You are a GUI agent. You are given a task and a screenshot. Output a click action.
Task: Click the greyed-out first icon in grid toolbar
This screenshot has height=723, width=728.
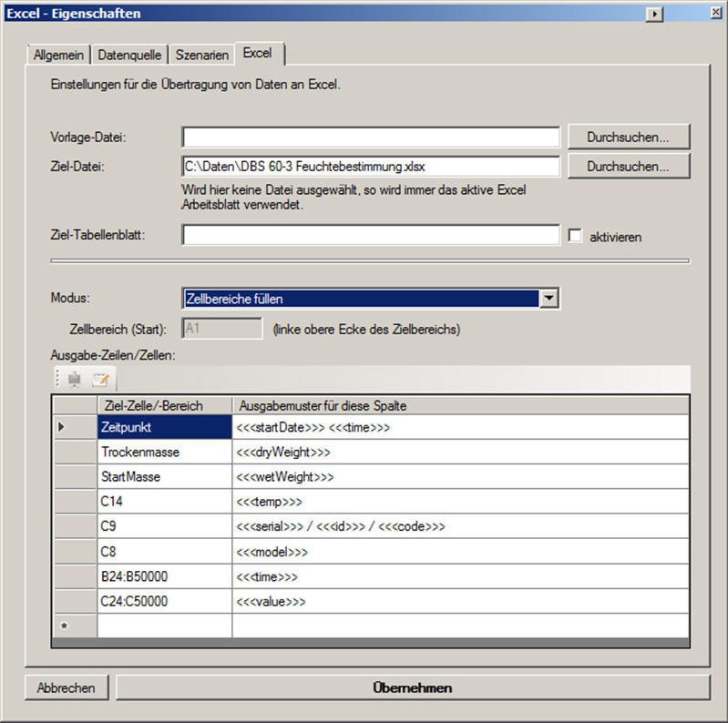(75, 379)
